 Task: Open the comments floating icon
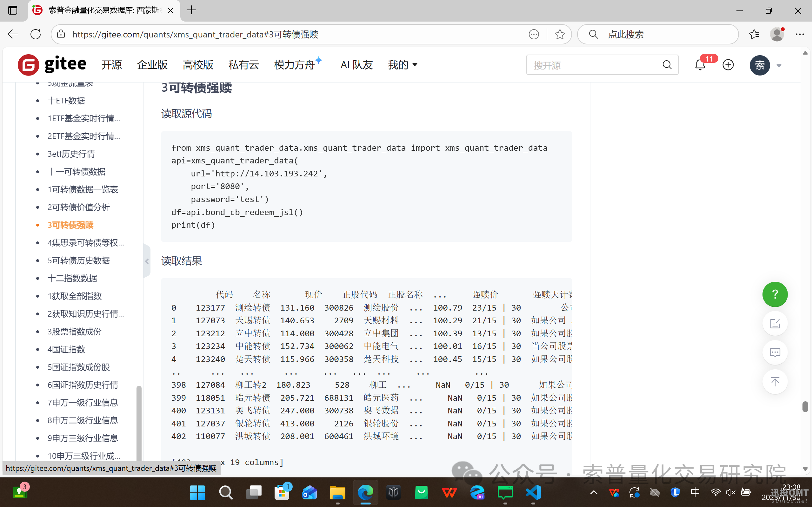tap(775, 352)
